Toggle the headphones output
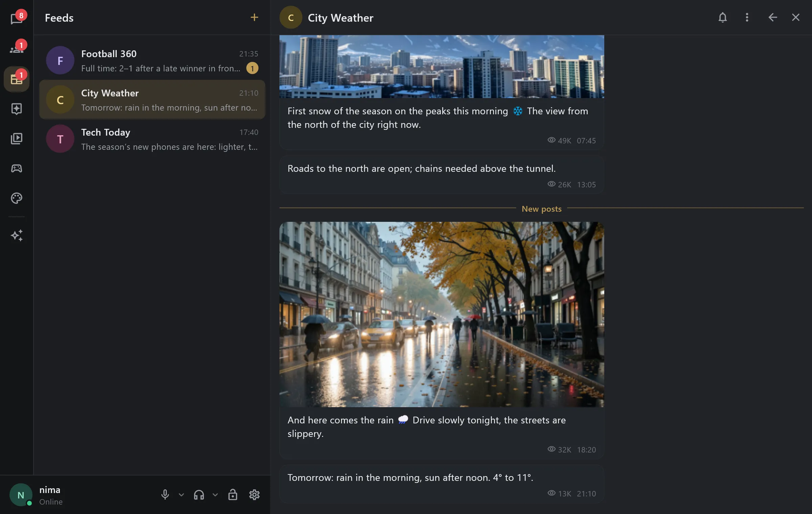Viewport: 812px width, 514px height. click(199, 495)
